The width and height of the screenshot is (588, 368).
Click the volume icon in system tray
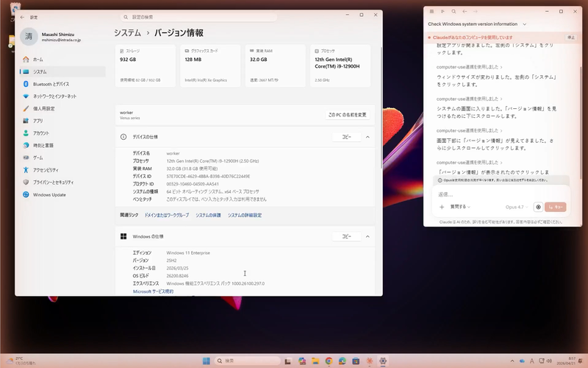[x=549, y=361]
